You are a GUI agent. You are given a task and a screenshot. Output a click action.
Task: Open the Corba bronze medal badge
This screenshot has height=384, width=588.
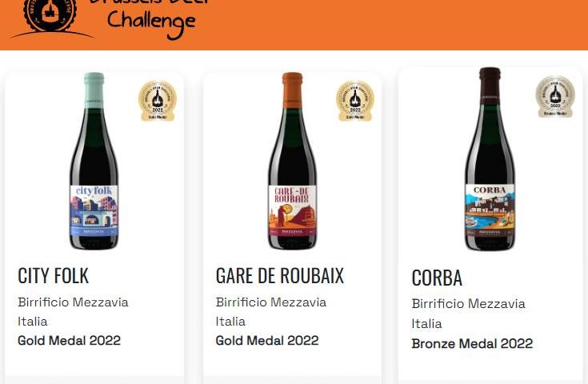pyautogui.click(x=555, y=96)
